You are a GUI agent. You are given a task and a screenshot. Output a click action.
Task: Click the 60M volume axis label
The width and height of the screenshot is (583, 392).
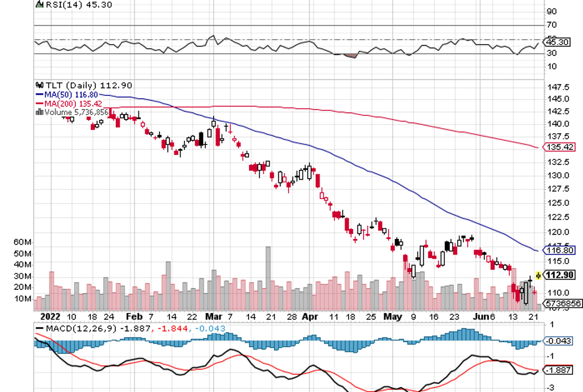[22, 242]
